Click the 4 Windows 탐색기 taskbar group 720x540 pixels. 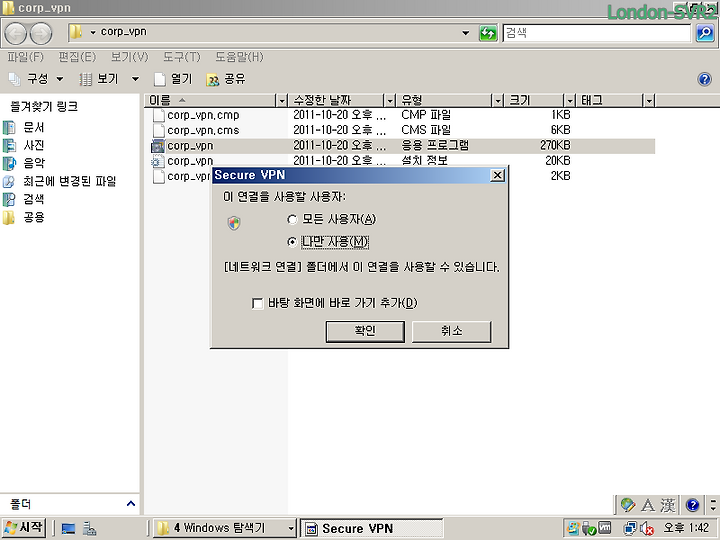[x=225, y=529]
